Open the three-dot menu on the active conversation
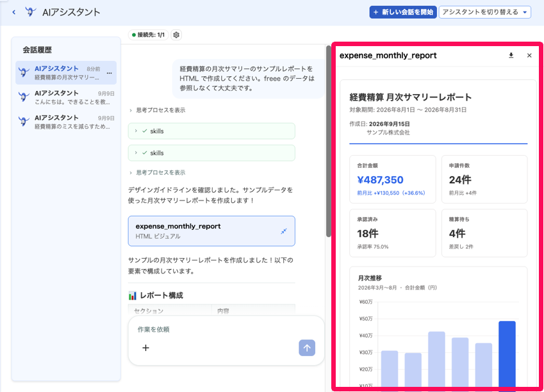Image resolution: width=544 pixels, height=392 pixels. tap(110, 73)
